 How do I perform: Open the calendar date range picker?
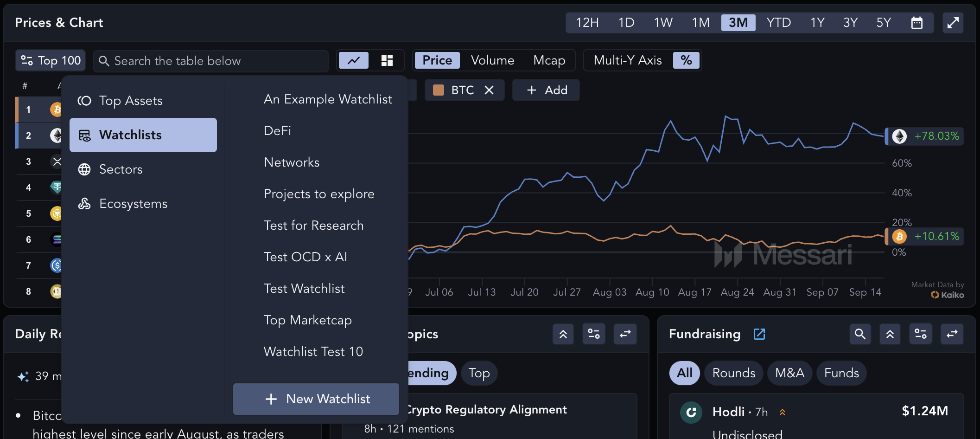coord(916,23)
